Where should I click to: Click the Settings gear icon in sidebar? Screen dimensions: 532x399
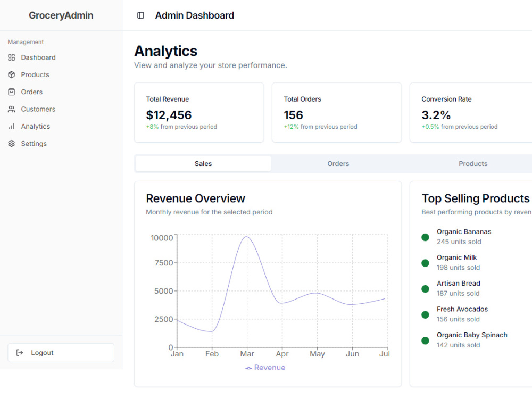point(12,144)
